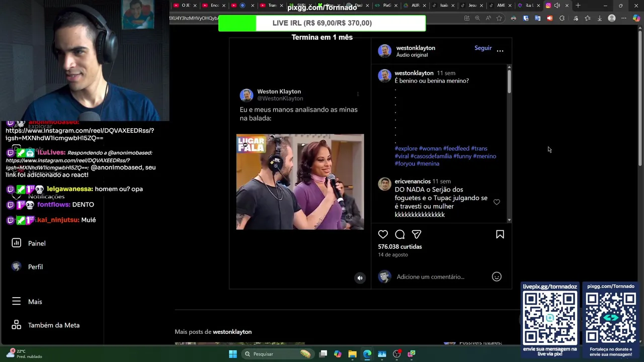Open Microsoft Edge from taskbar
This screenshot has height=362, width=644.
coord(367,354)
